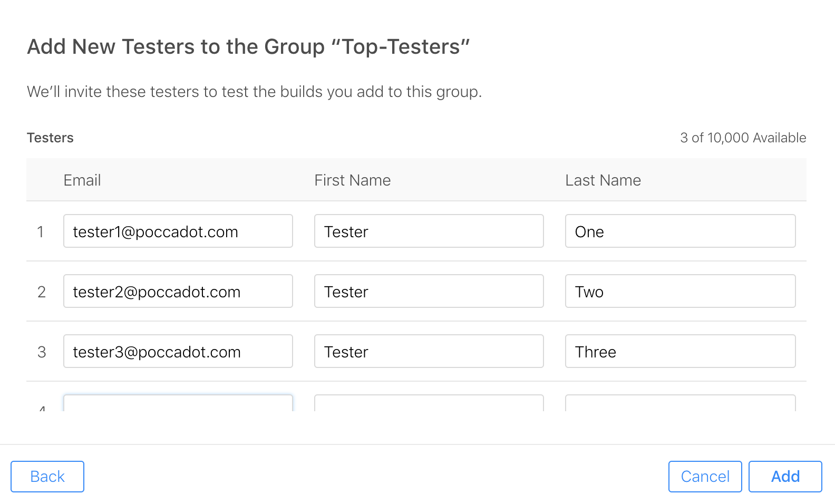Click the tester3@poccadot.com email field
The height and width of the screenshot is (504, 835).
coord(178,351)
